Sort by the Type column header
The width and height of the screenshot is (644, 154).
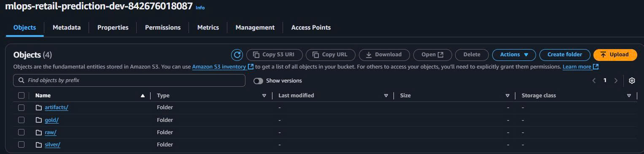[x=163, y=96]
